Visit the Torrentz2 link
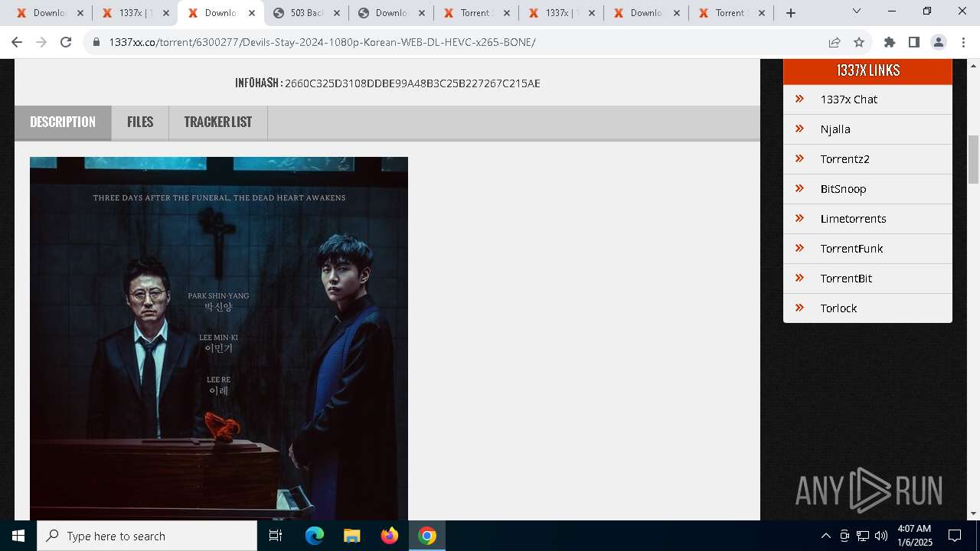 pos(844,159)
